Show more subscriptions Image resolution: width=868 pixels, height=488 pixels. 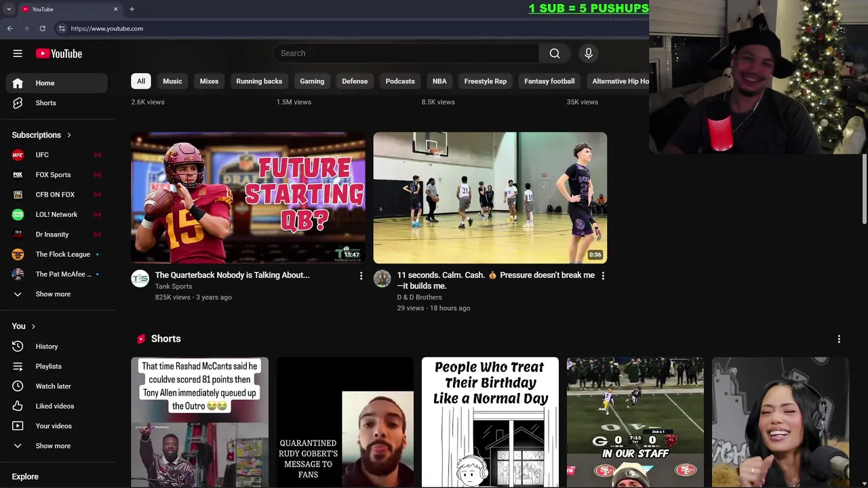(x=57, y=294)
